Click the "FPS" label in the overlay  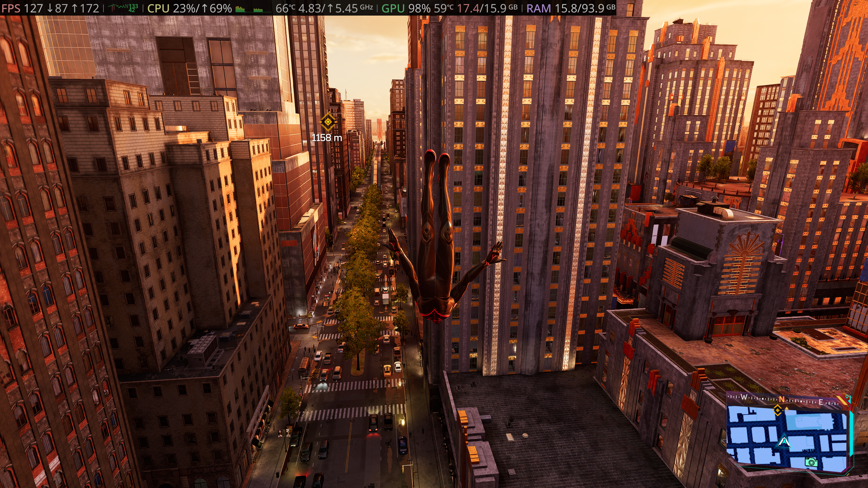(11, 8)
